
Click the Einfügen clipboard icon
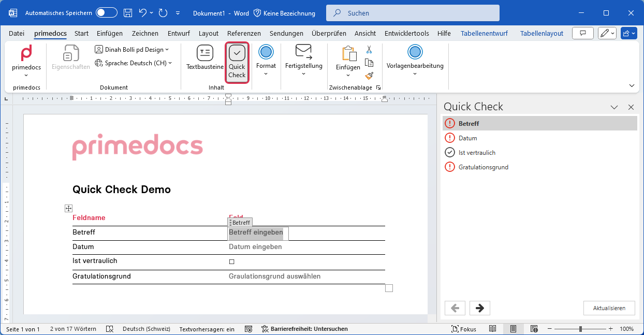349,53
